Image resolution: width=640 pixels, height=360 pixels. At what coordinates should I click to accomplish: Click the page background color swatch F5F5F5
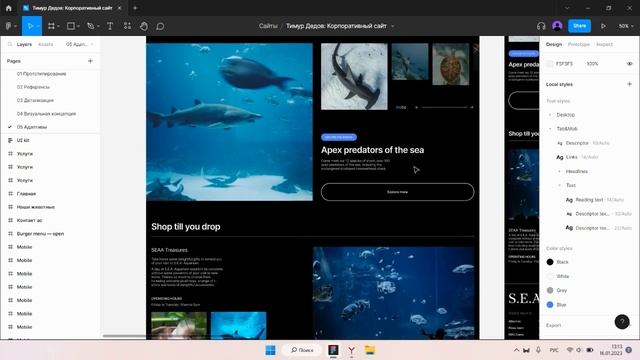coord(550,64)
